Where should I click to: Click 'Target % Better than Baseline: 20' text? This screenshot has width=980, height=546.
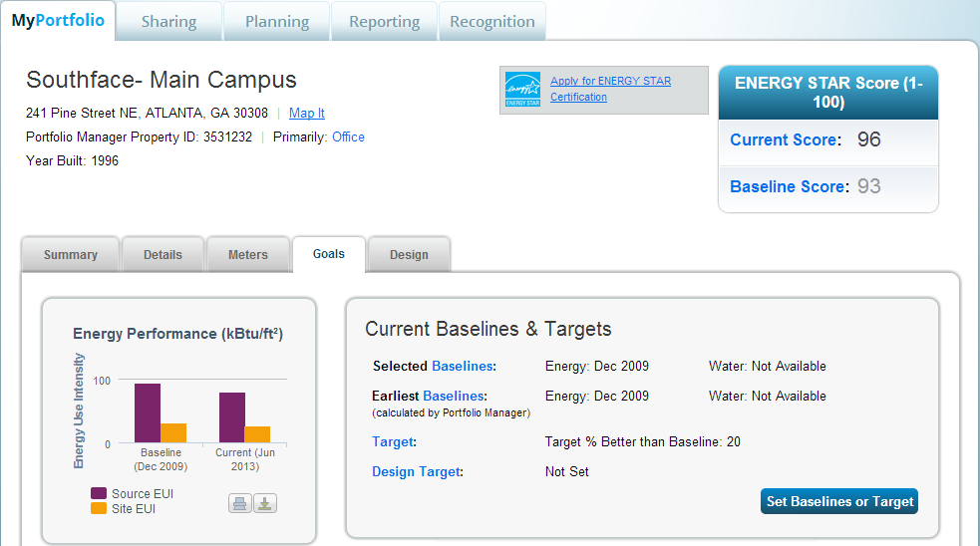642,441
